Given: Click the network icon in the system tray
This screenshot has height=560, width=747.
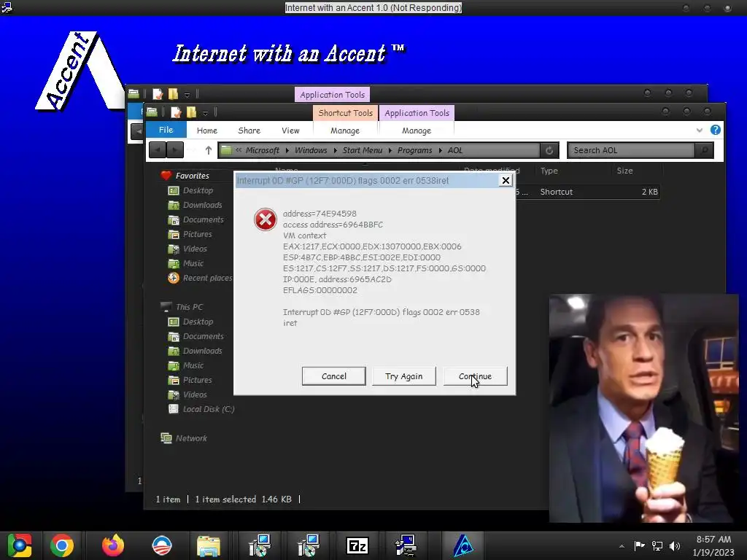Looking at the screenshot, I should tap(657, 545).
